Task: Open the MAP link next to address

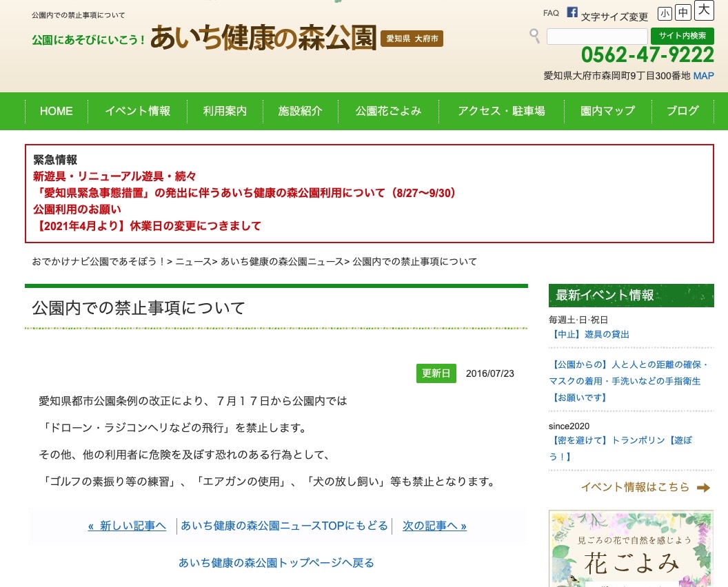Action: click(x=703, y=76)
